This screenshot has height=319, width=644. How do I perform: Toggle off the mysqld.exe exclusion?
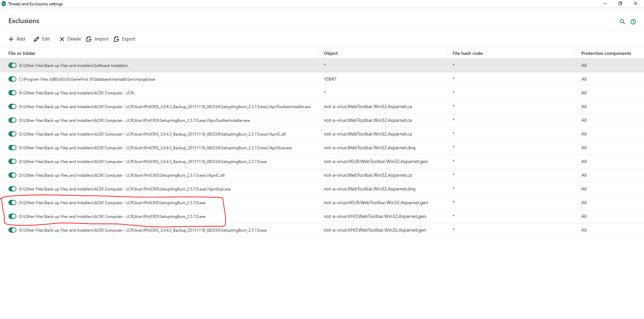pyautogui.click(x=12, y=79)
